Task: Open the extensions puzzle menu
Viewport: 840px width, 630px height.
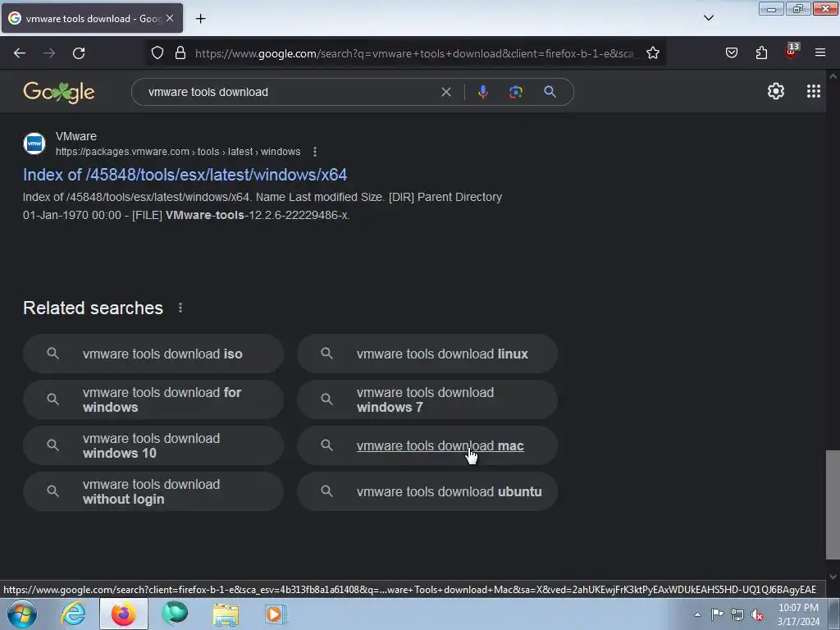Action: 761,53
